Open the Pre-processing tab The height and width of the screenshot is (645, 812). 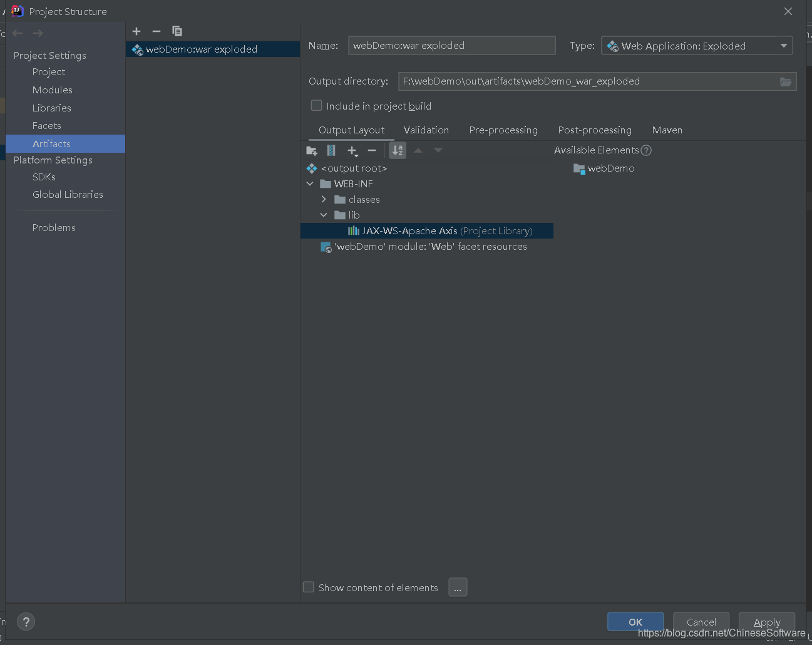tap(503, 130)
